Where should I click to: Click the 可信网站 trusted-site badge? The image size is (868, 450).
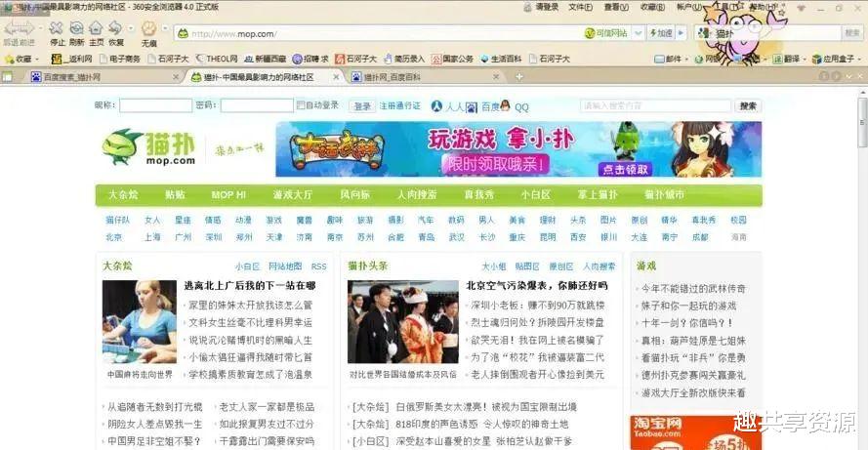point(606,33)
